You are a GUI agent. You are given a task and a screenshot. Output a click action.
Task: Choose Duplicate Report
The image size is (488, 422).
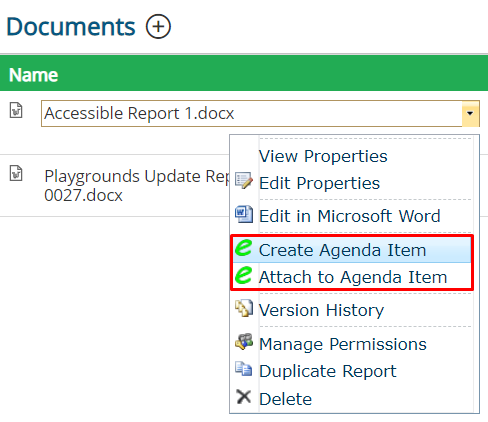[328, 371]
